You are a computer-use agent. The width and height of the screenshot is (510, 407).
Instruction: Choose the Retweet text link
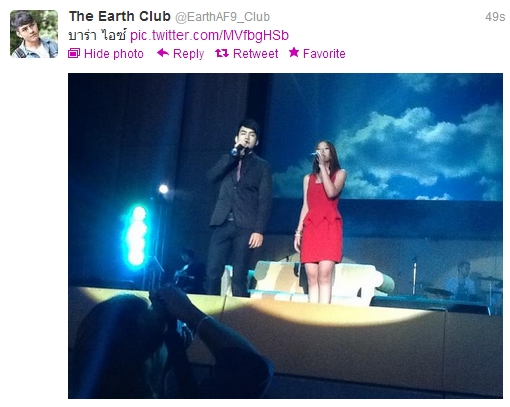tap(256, 54)
